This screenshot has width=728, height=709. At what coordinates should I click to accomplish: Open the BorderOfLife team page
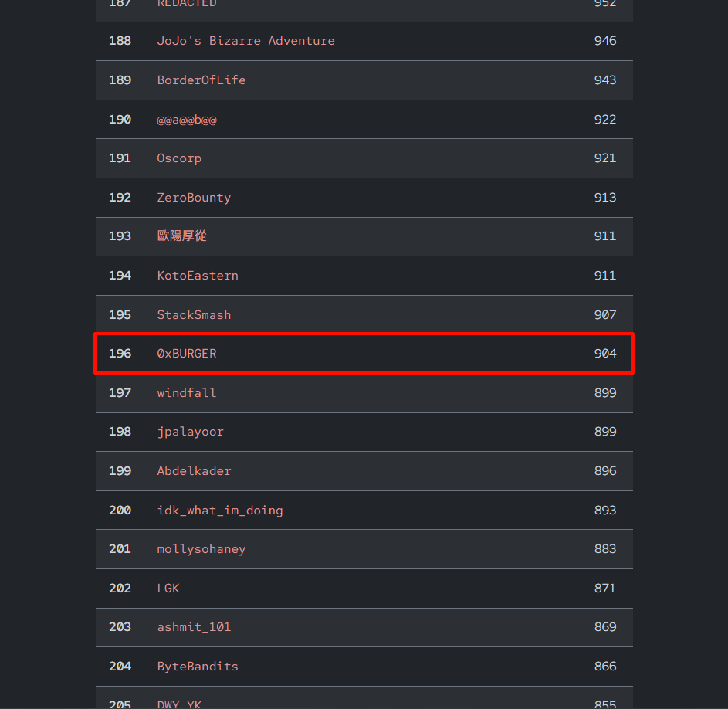click(201, 80)
